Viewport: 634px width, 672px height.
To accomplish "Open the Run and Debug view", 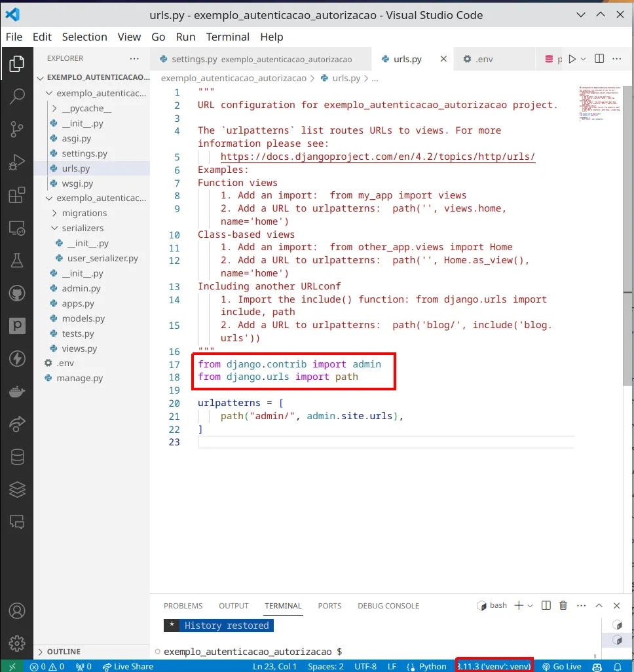I will click(x=17, y=162).
